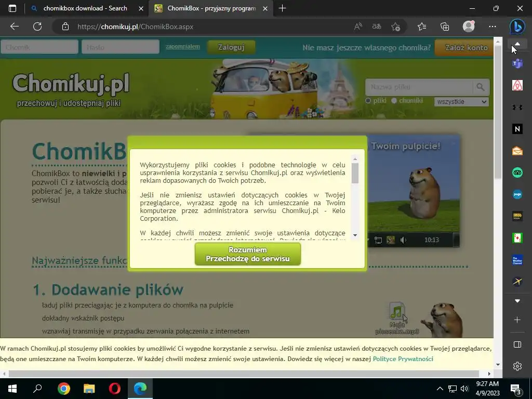Open Windows taskbar search
This screenshot has height=399, width=532.
[37, 389]
